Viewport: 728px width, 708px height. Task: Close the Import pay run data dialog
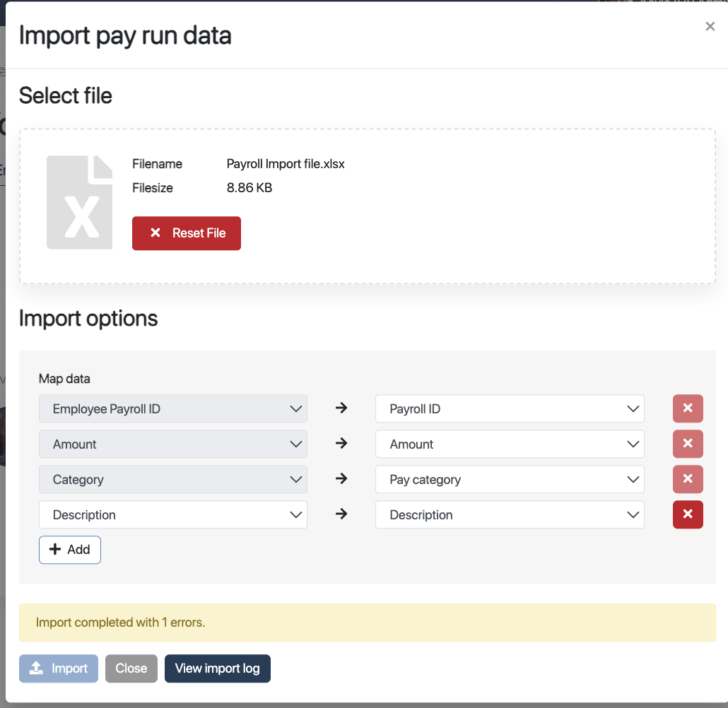point(710,27)
